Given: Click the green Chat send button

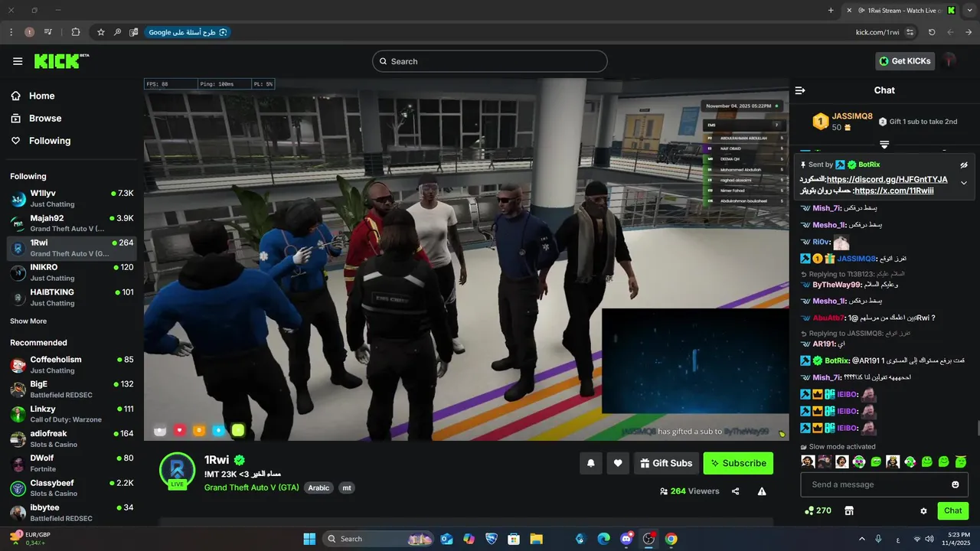Looking at the screenshot, I should 953,510.
